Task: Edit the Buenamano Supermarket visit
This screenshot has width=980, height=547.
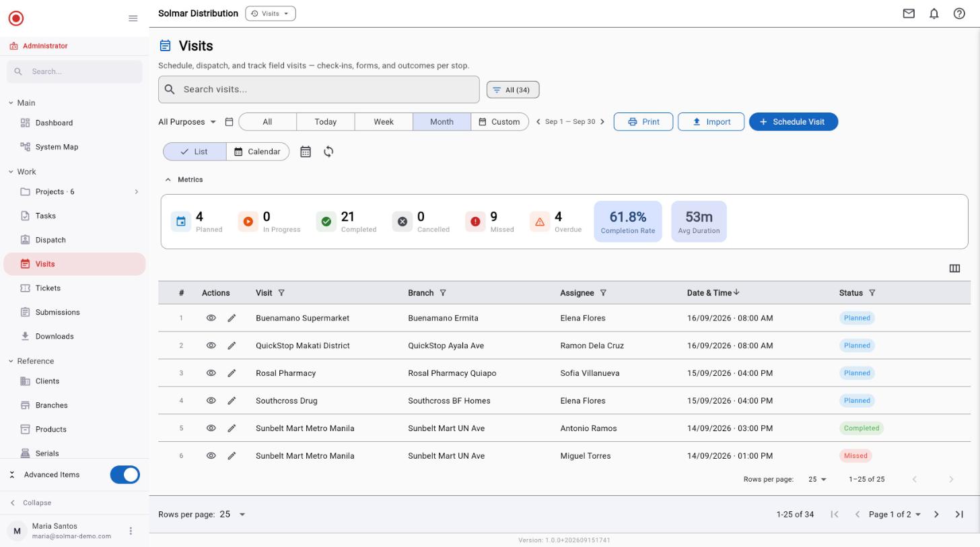Action: pyautogui.click(x=232, y=318)
